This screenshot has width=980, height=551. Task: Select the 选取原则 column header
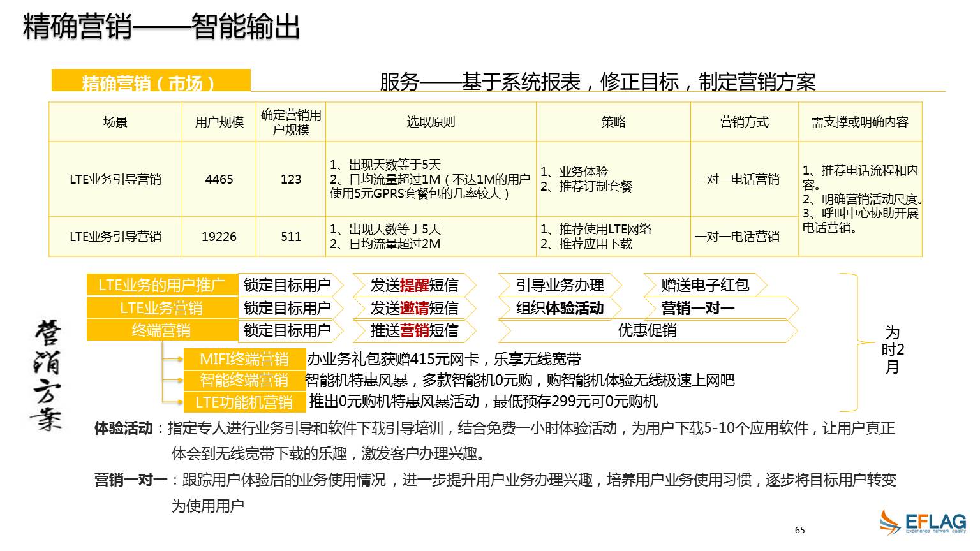[431, 122]
